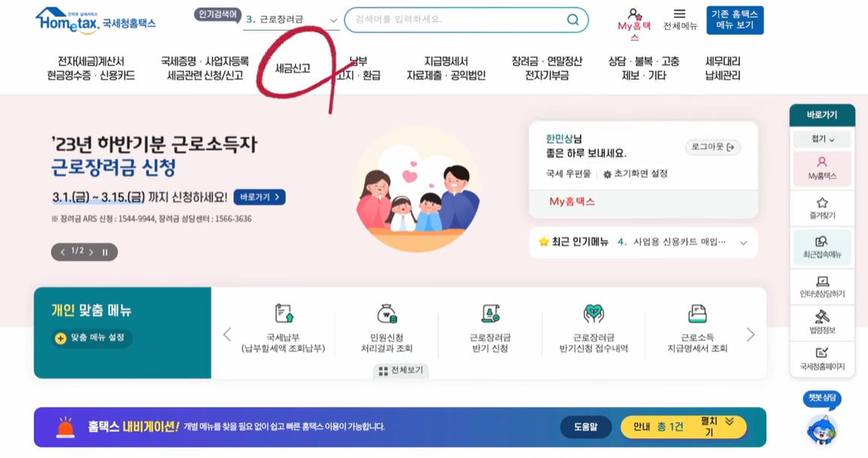Expand 펼치기 in the navigation bar
Viewport: 868px width, 458px height.
pyautogui.click(x=717, y=427)
